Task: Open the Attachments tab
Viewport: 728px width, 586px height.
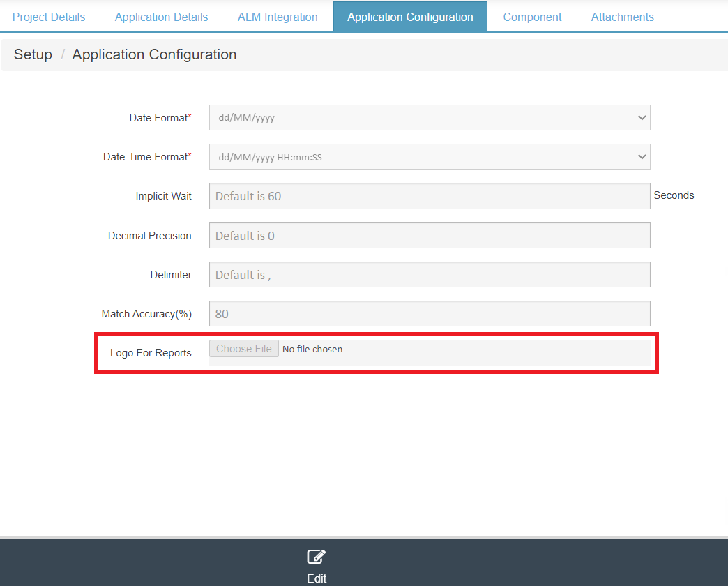Action: (x=622, y=17)
